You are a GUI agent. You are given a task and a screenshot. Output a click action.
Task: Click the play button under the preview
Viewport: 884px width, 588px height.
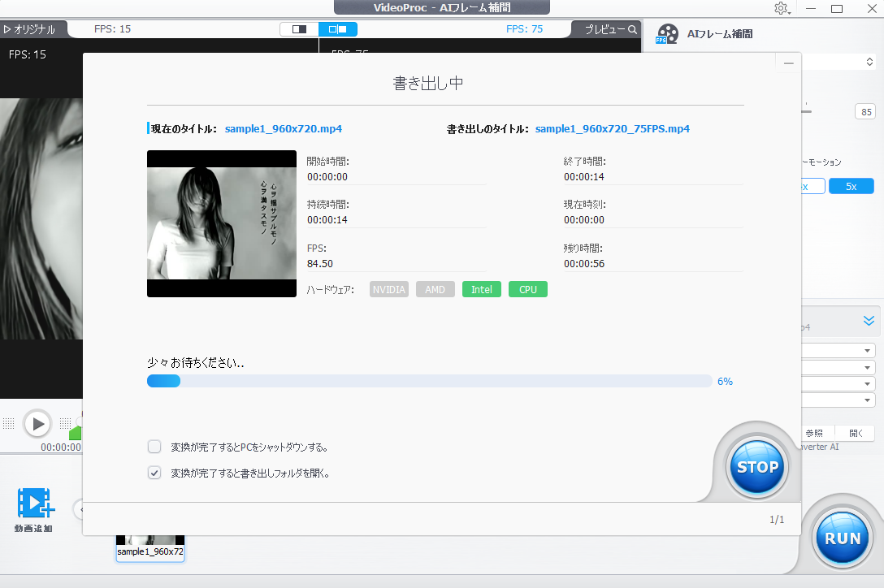click(37, 423)
